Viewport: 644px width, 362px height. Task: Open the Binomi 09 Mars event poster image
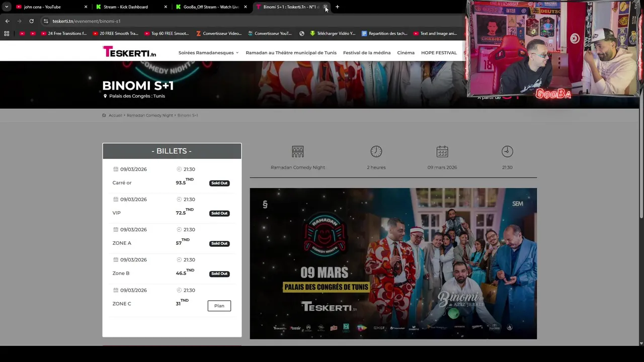pos(393,263)
